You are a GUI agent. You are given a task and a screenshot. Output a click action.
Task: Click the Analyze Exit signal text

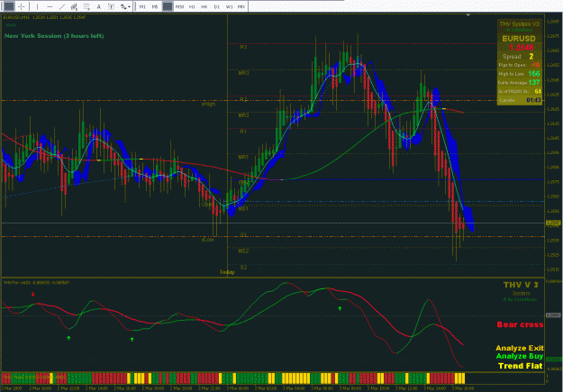(x=520, y=348)
